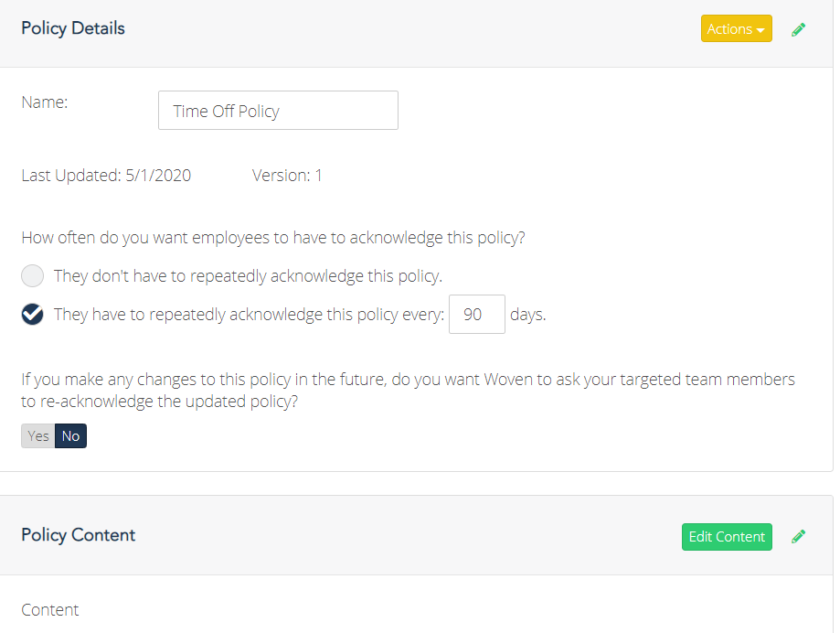Click the Policy Details section header

[x=73, y=28]
